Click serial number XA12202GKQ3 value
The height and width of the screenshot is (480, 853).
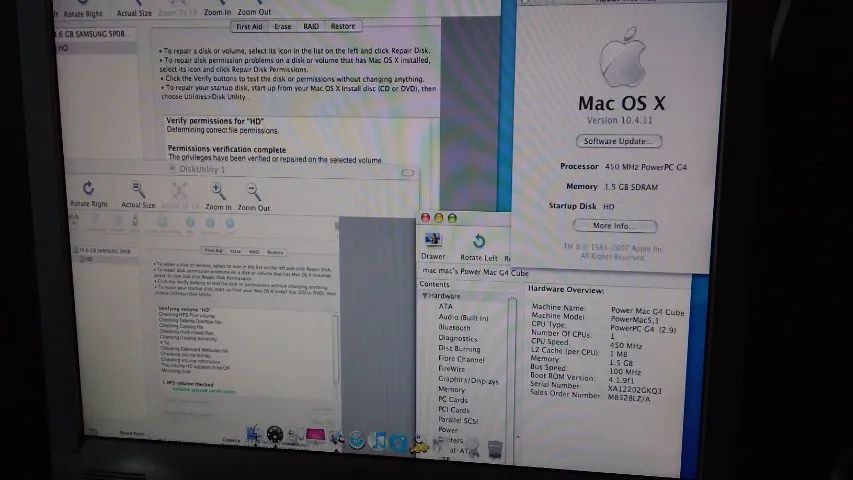[634, 390]
